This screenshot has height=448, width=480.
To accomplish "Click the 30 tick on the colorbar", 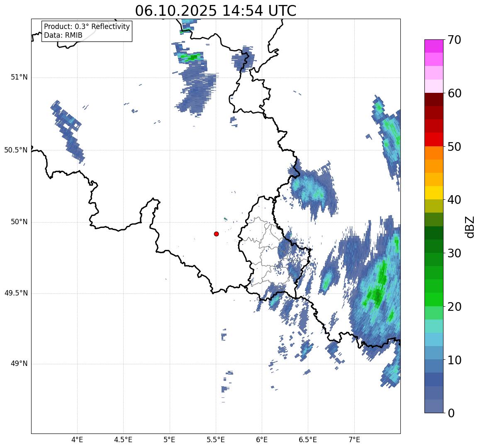I will point(454,253).
